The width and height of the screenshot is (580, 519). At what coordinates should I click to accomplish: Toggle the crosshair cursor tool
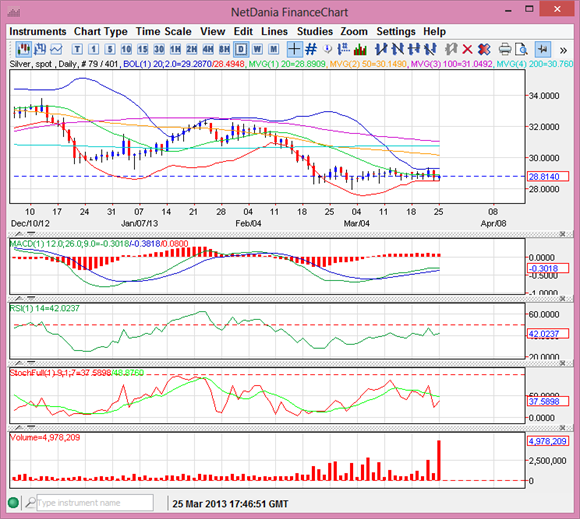tap(294, 49)
